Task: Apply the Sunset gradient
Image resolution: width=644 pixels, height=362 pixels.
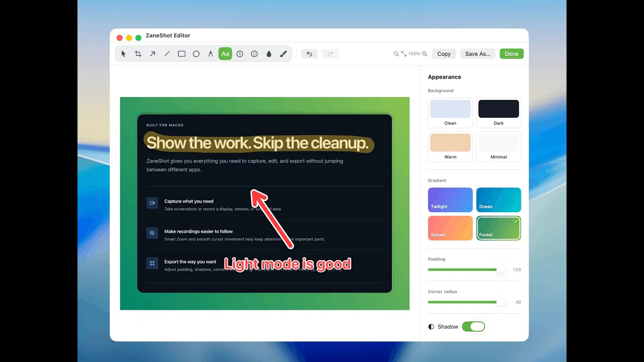Action: (x=450, y=228)
